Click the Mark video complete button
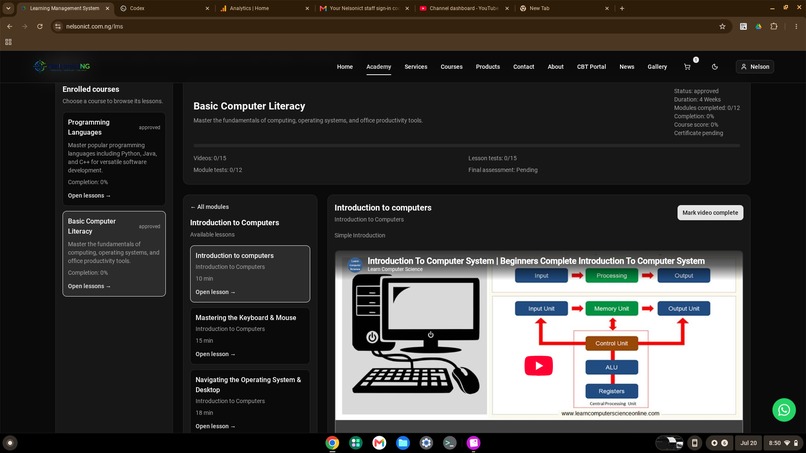 click(710, 212)
